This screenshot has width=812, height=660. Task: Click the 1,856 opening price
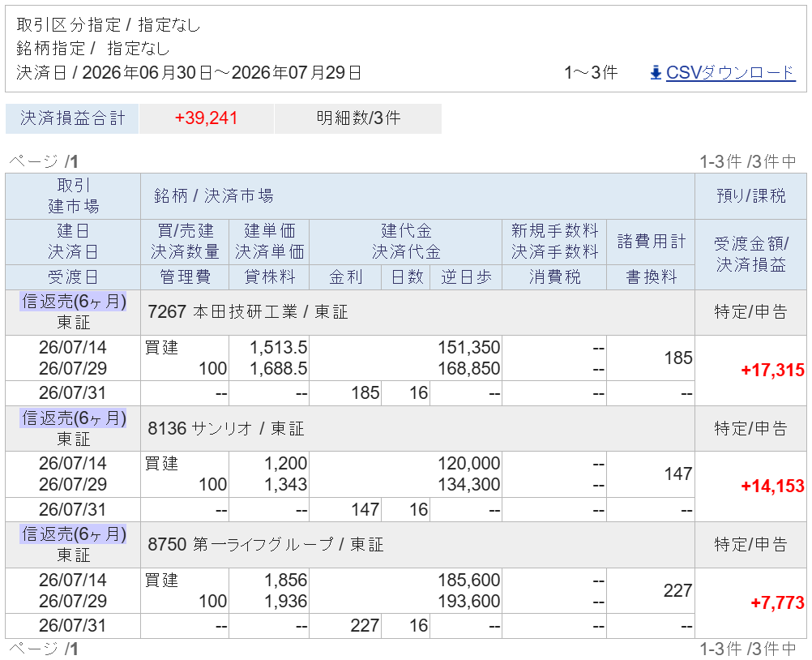[x=286, y=580]
